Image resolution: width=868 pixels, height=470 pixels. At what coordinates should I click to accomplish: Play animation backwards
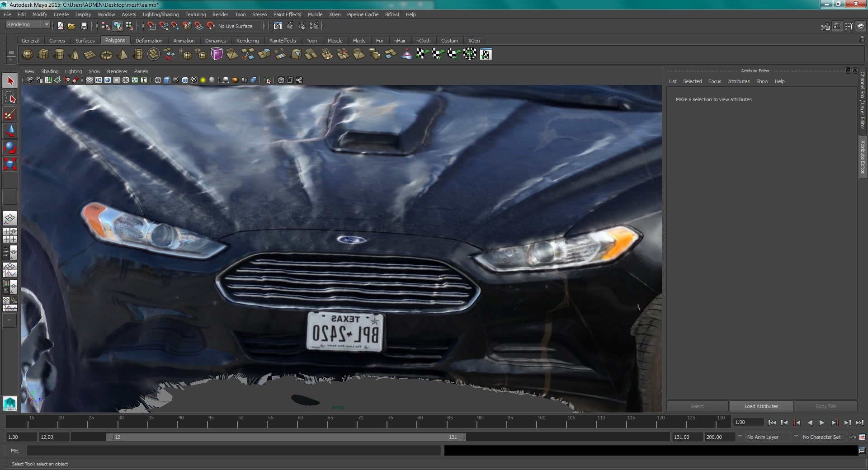click(x=810, y=423)
